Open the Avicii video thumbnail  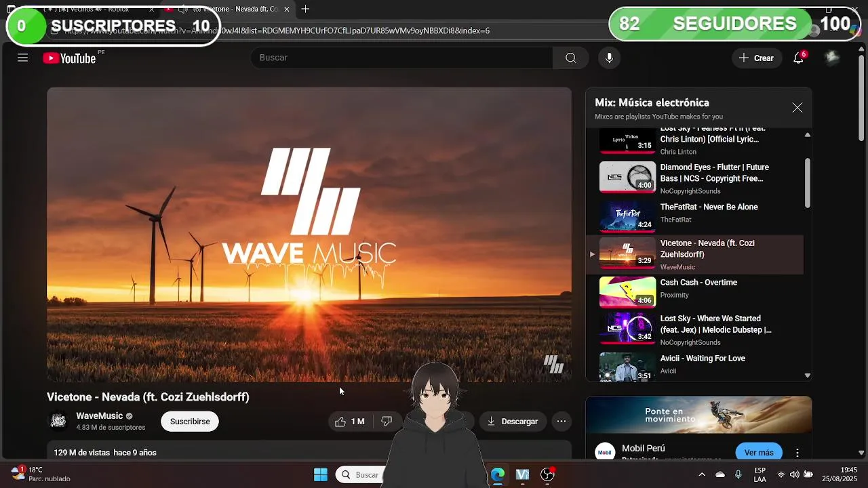pos(627,367)
